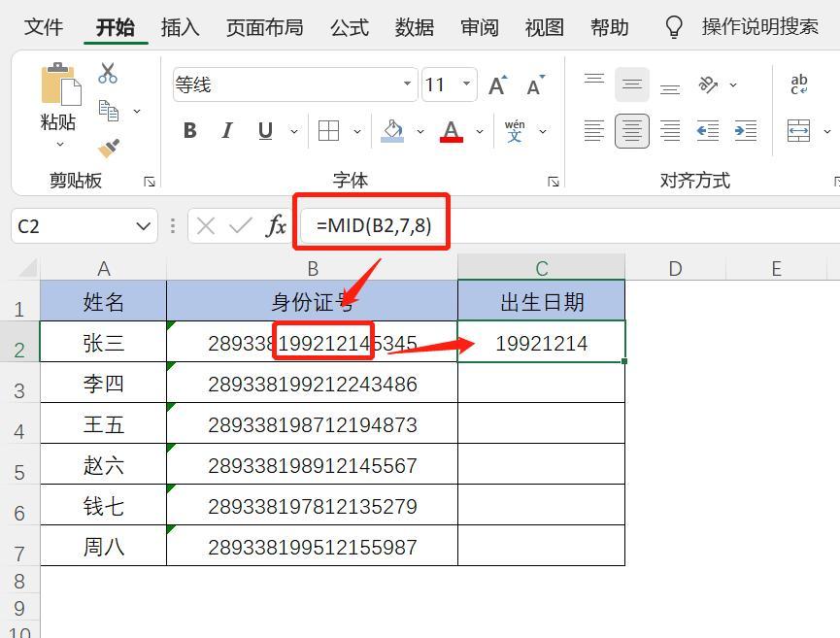Open the lightbulb Tell Me icon
Screen dimensions: 840x638
point(673,27)
